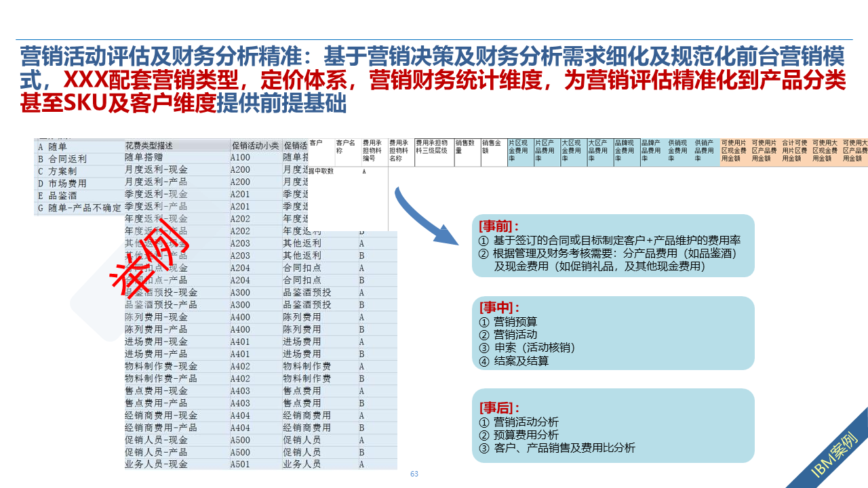Select the "月度返利-现金" cell
The height and width of the screenshot is (488, 868).
[176, 169]
